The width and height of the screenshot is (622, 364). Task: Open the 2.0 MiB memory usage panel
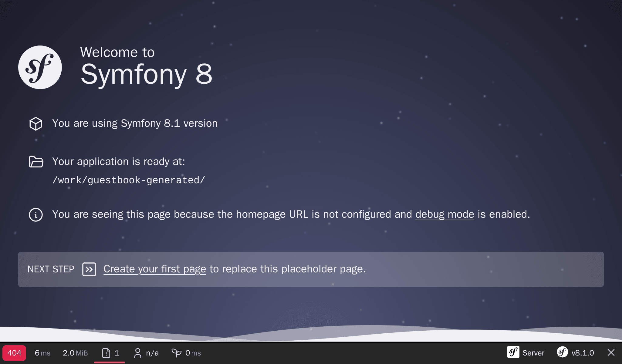point(75,353)
